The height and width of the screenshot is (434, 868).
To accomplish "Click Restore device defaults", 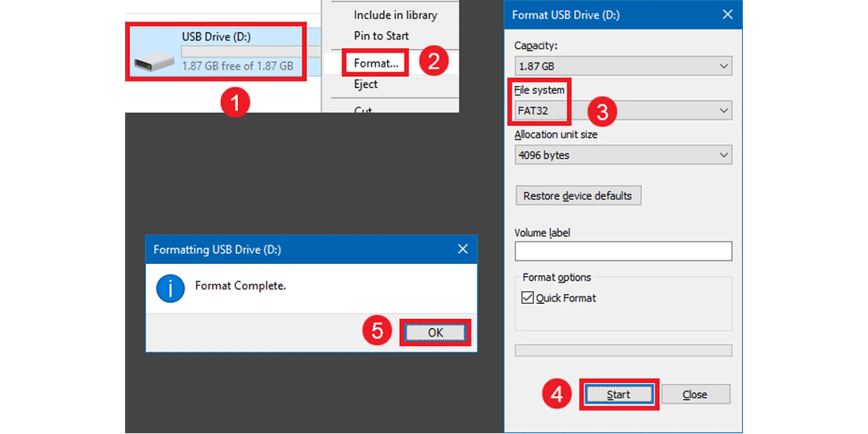I will point(578,196).
